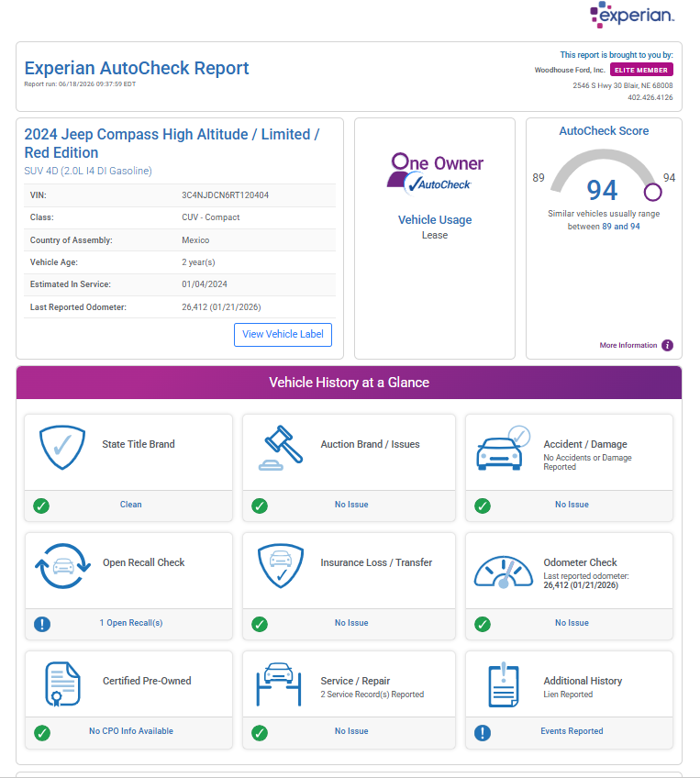This screenshot has height=778, width=700.
Task: Click the Certified Pre-Owned certificate icon
Action: [62, 684]
